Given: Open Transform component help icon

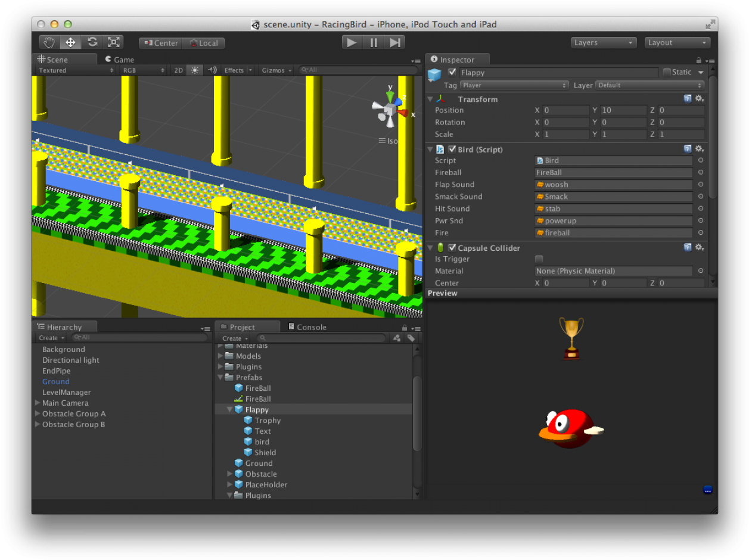Looking at the screenshot, I should click(688, 99).
